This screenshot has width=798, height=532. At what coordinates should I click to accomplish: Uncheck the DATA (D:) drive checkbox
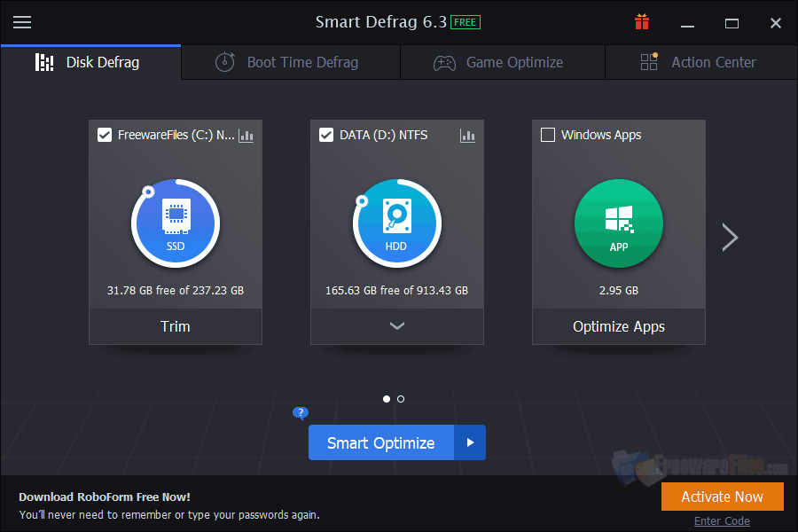coord(326,135)
